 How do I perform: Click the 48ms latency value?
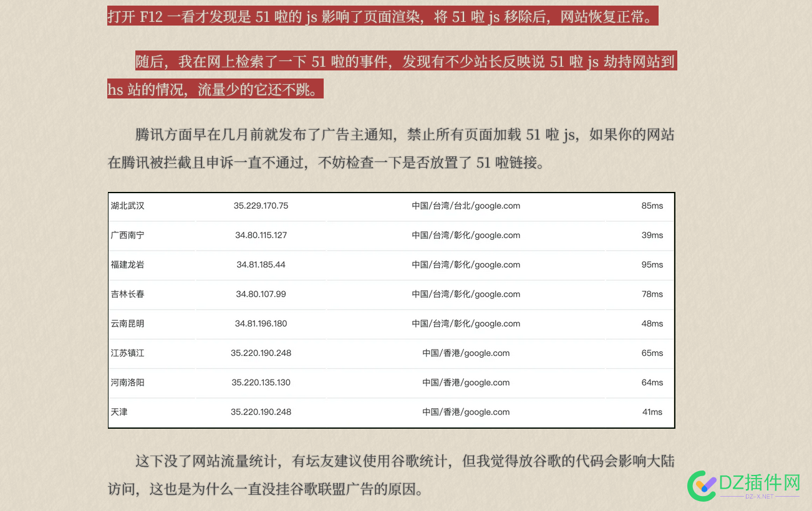[x=652, y=323]
